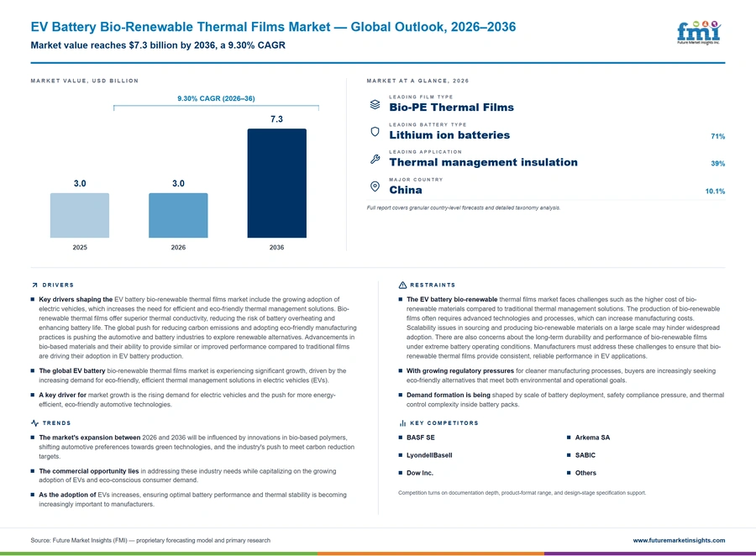Click the Lithium ion batteries text
The height and width of the screenshot is (556, 756).
click(x=449, y=135)
